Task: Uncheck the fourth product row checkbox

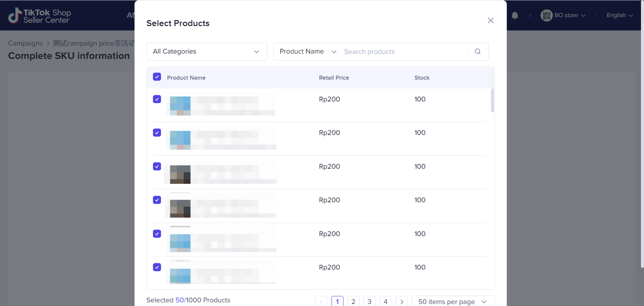Action: tap(157, 200)
